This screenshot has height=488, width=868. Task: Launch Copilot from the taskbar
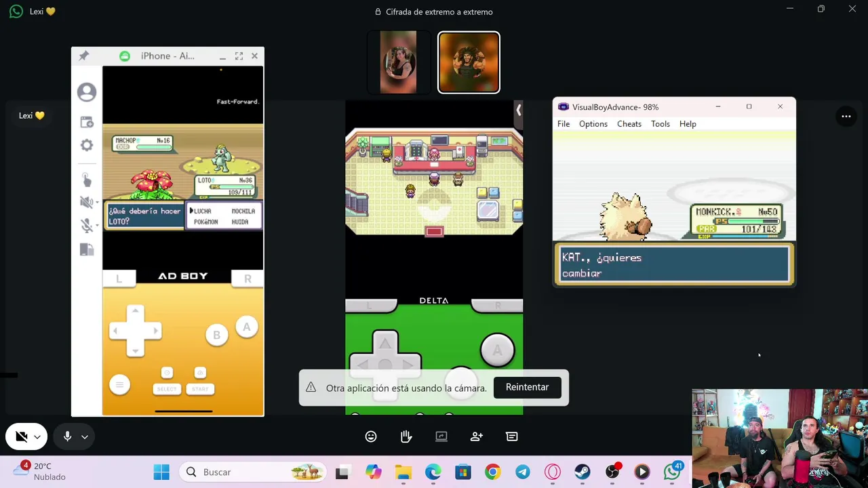(x=374, y=472)
